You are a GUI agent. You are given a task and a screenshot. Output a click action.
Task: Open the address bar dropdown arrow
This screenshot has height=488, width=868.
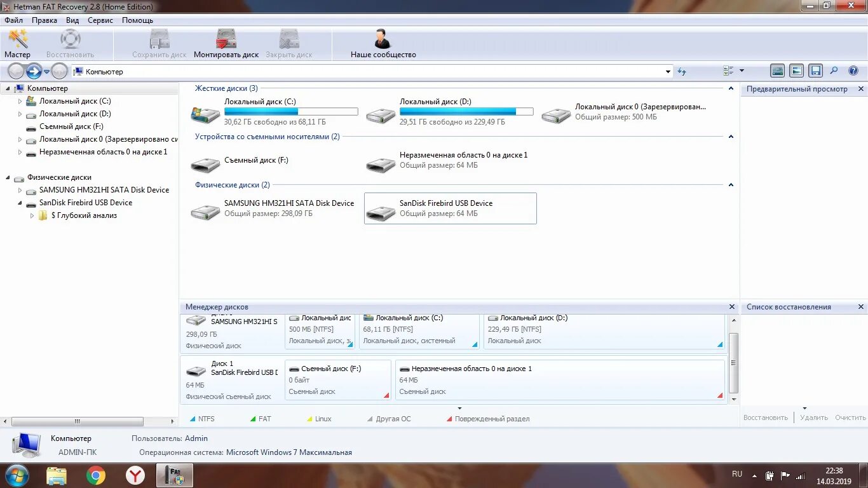[x=668, y=72]
